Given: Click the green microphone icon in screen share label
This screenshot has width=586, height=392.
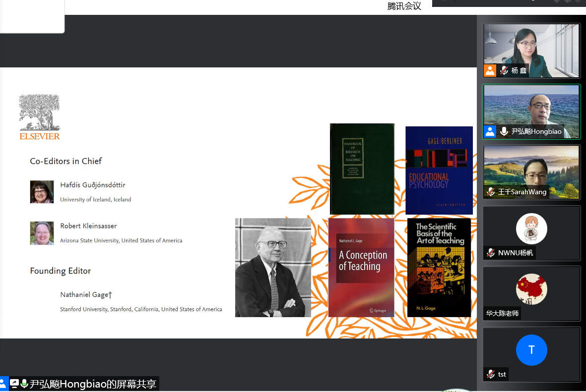Looking at the screenshot, I should 24,384.
